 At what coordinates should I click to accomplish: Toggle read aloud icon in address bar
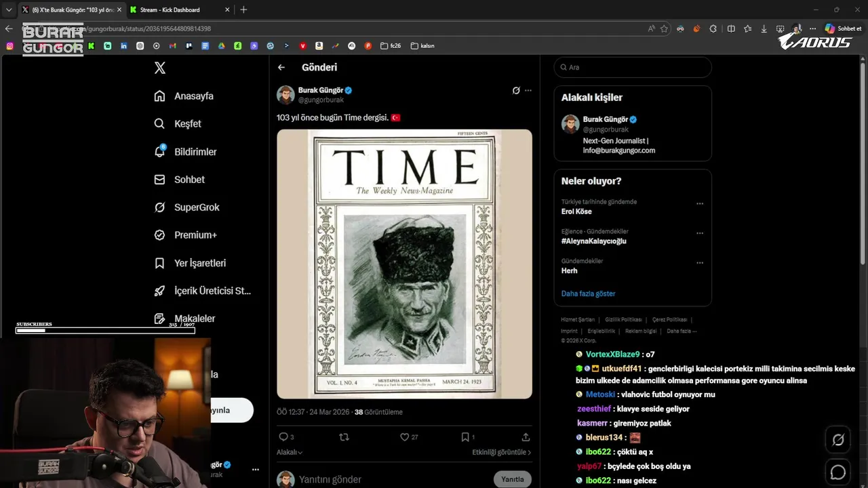pyautogui.click(x=652, y=28)
